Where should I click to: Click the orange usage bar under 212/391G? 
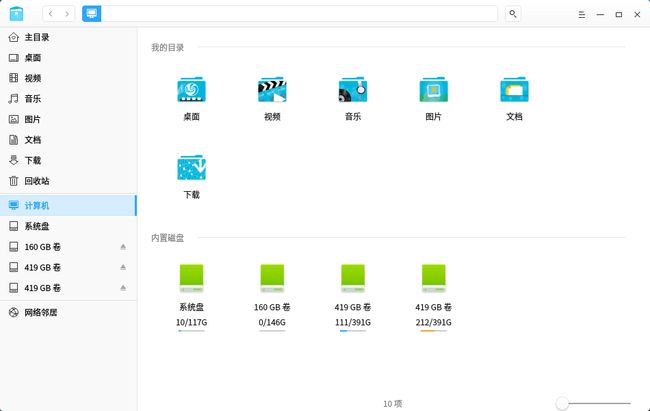pos(434,331)
